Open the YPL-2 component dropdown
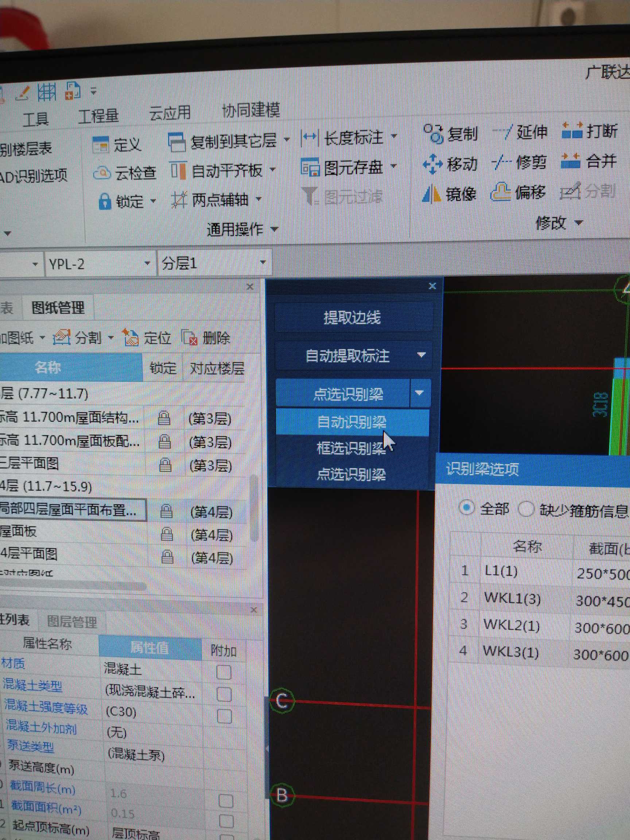The width and height of the screenshot is (630, 840). 148,263
